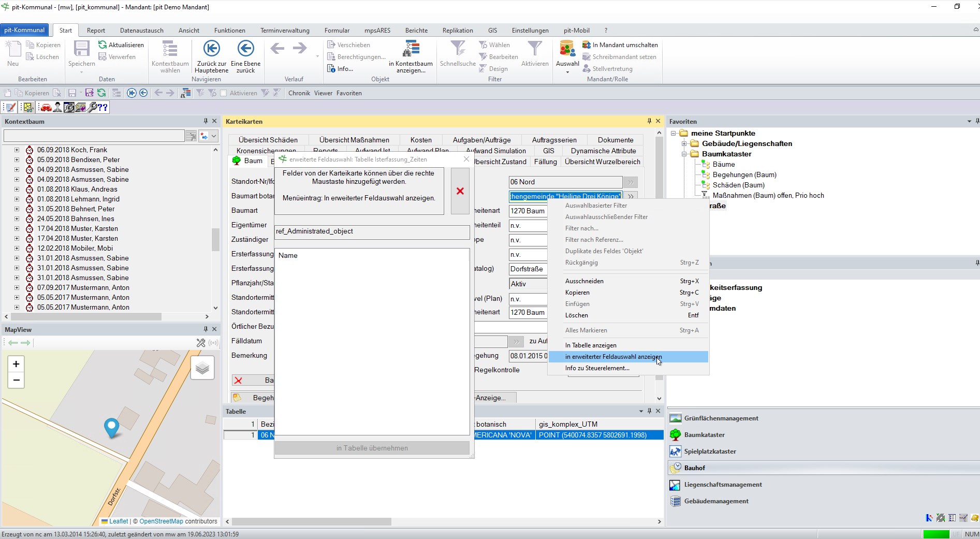Viewport: 980px width, 539px height.
Task: Click the Aktualisieren refresh icon
Action: [x=103, y=45]
